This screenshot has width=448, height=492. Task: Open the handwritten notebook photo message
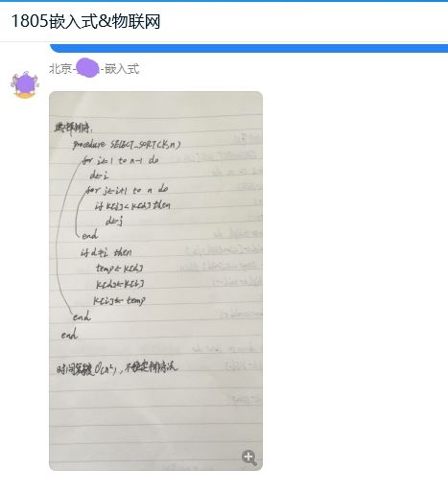(155, 281)
